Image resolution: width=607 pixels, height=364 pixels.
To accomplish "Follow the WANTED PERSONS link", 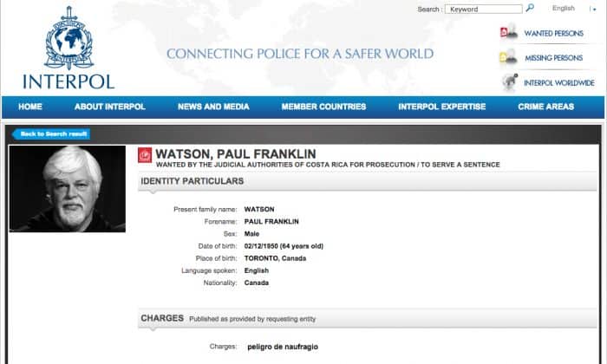I will point(553,33).
